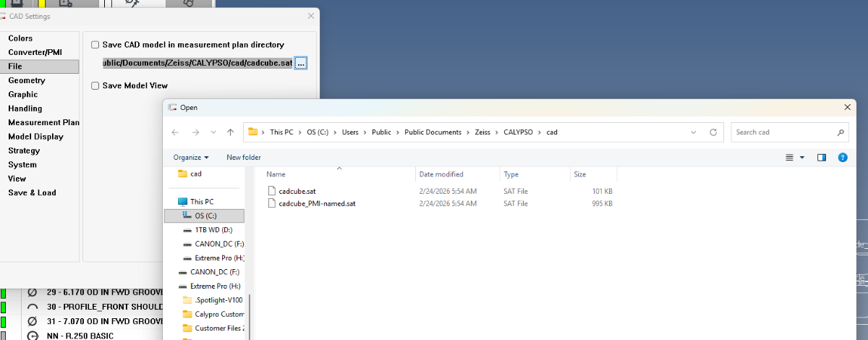This screenshot has height=340, width=868.
Task: Click the Up one level arrow
Action: (x=230, y=132)
